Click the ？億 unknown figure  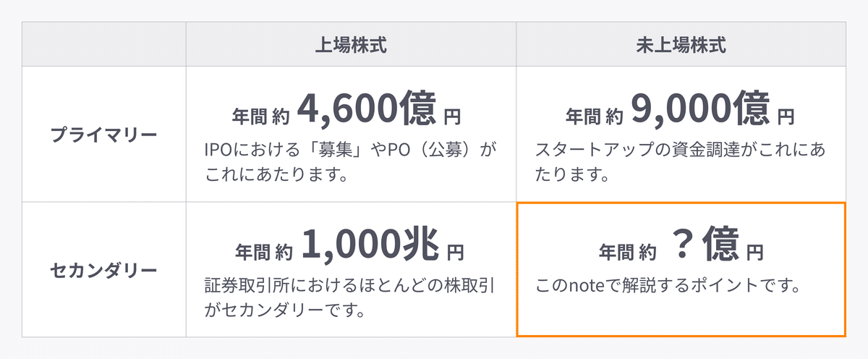(x=703, y=247)
